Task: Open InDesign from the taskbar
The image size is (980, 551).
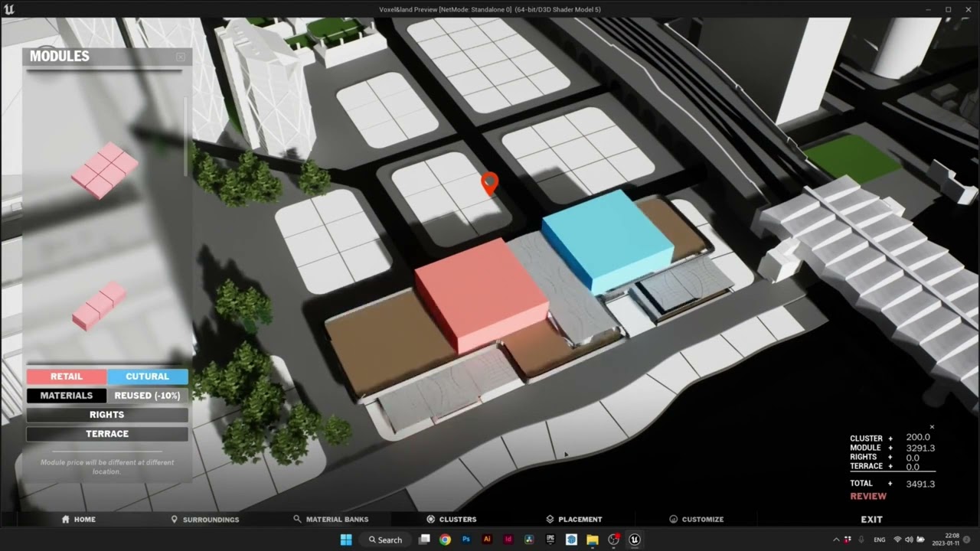Action: click(508, 540)
